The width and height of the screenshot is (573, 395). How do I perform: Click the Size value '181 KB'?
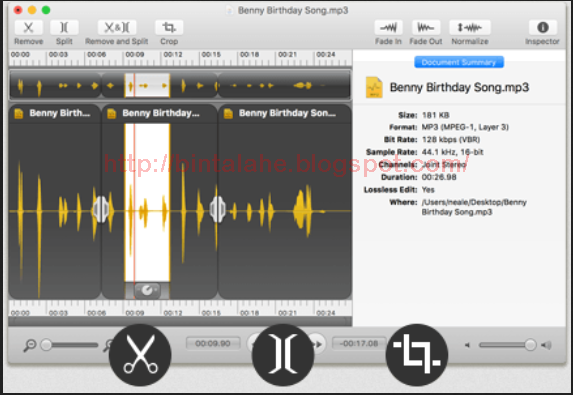(x=436, y=115)
